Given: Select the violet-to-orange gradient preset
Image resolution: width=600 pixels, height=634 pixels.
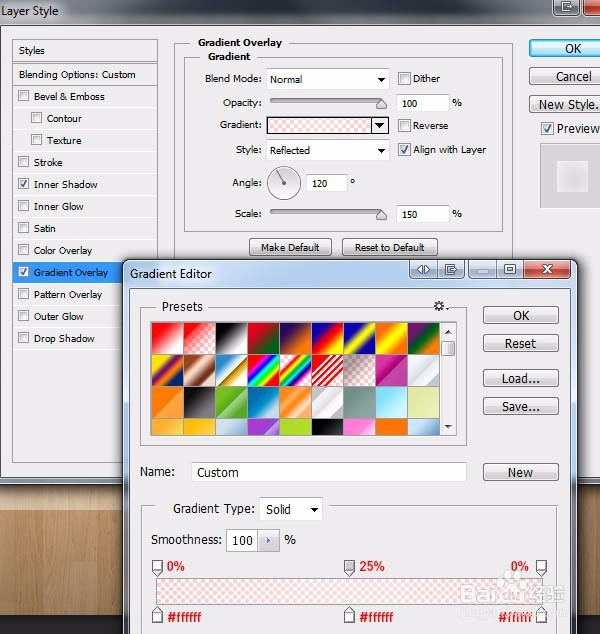Looking at the screenshot, I should (296, 338).
